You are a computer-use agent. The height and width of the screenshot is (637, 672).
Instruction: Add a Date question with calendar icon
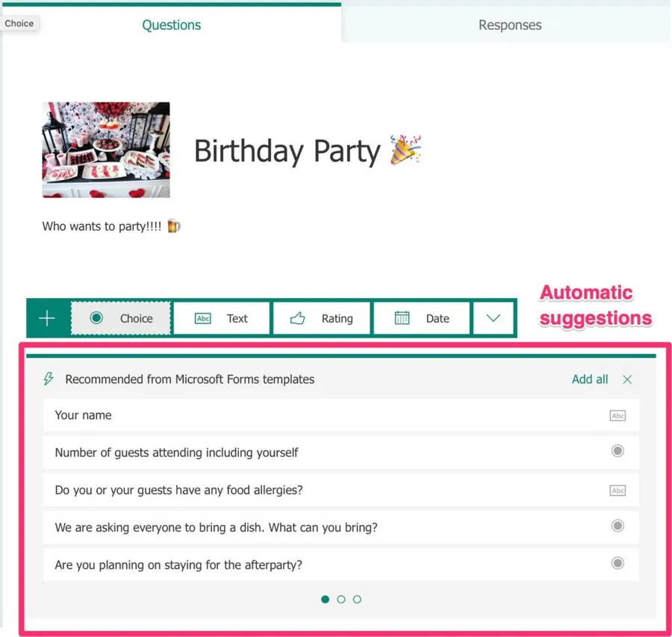click(x=422, y=318)
